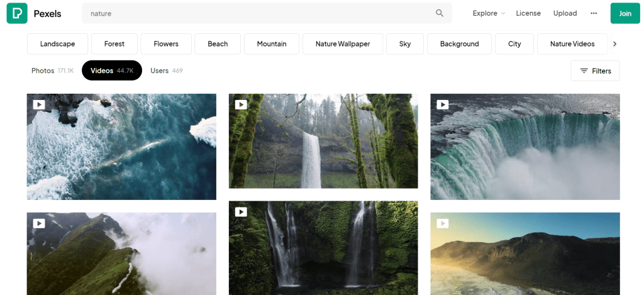Click video icon on twin waterfalls thumbnail
The width and height of the screenshot is (644, 295).
(241, 212)
